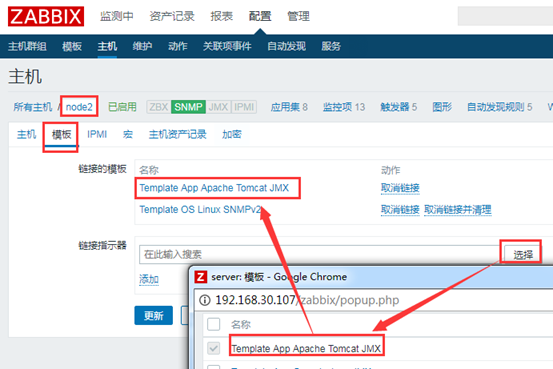The image size is (553, 369).
Task: Switch to the 宏 tab
Action: 128,134
